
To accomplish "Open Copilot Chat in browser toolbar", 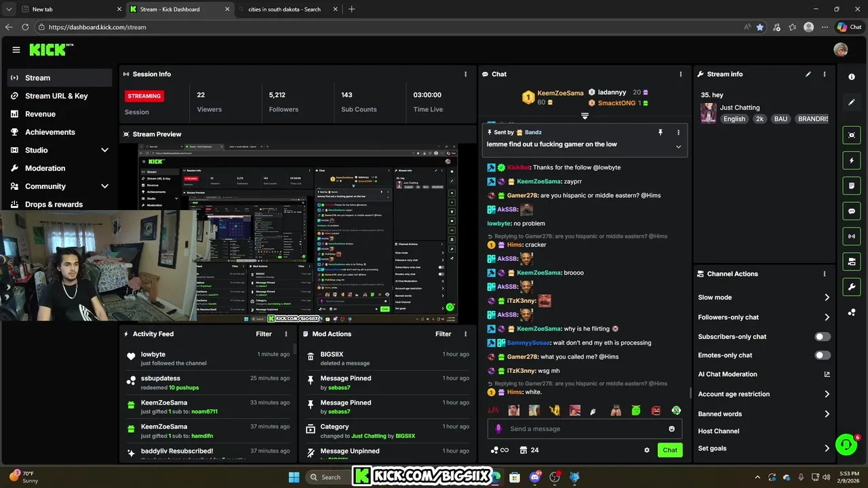I will point(849,27).
